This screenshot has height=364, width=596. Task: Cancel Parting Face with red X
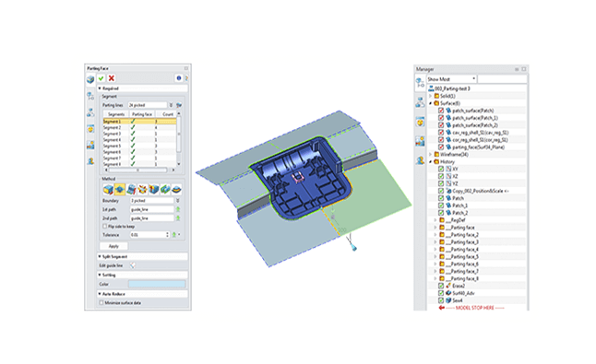112,78
